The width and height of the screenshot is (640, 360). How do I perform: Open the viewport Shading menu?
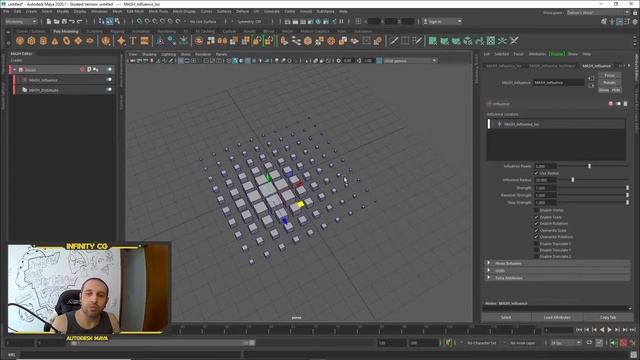[149, 54]
